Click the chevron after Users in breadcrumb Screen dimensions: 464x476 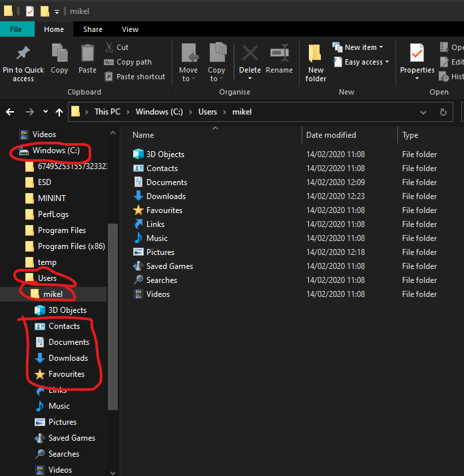click(x=224, y=112)
